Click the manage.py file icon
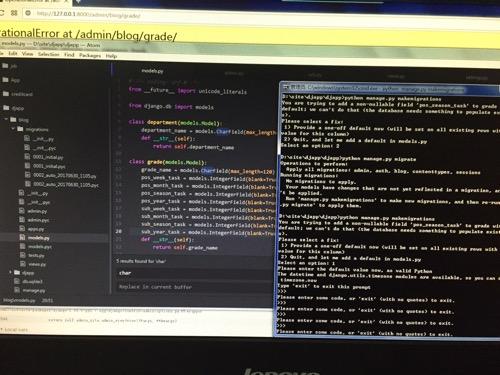Image resolution: width=500 pixels, height=375 pixels. click(17, 290)
